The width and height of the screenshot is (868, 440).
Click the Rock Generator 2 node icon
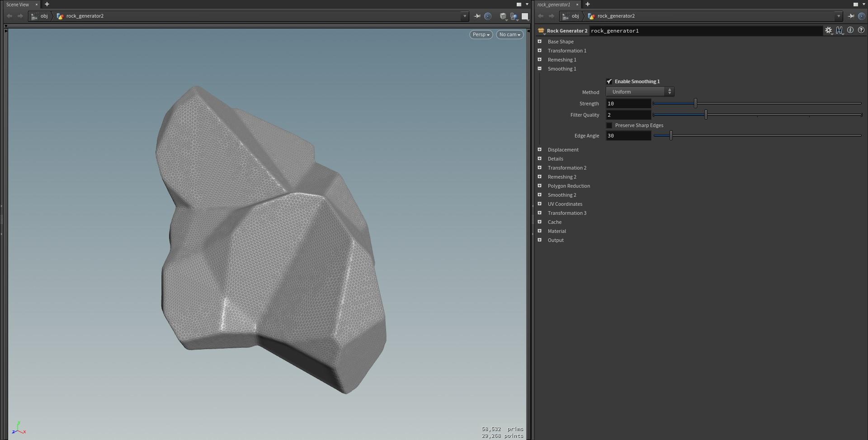541,31
